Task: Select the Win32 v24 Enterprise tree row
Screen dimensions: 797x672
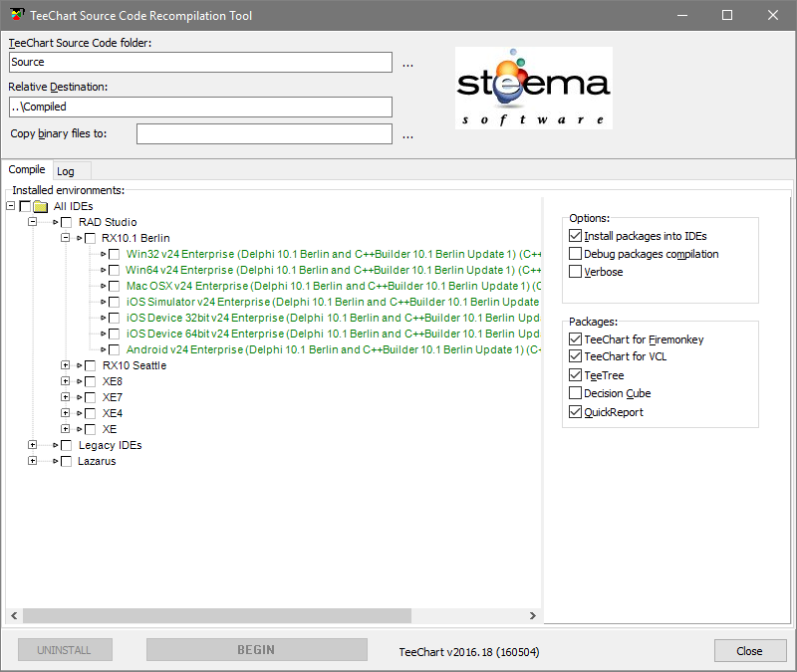Action: pyautogui.click(x=334, y=254)
